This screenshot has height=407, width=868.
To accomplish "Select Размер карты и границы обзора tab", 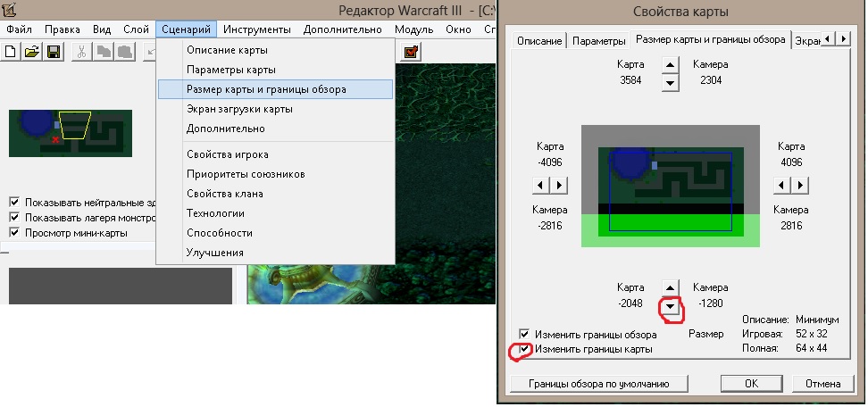I will coord(710,39).
